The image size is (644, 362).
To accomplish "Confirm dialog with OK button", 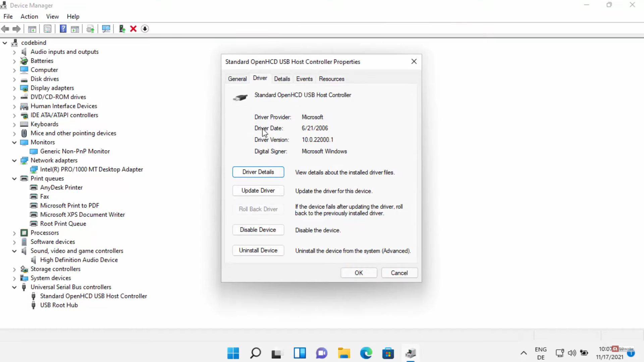I will click(359, 273).
